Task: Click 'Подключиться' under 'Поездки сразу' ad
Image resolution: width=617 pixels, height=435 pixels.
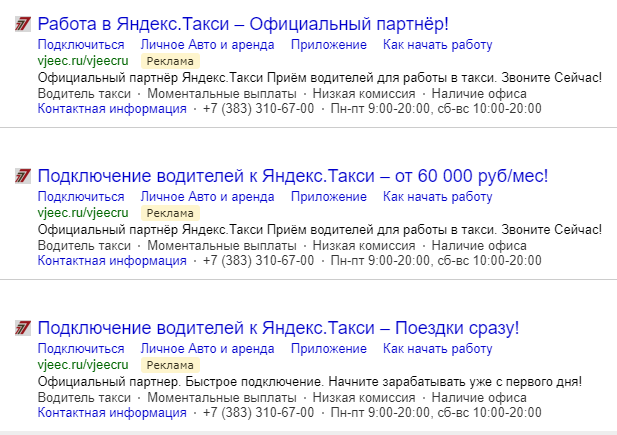Action: (x=81, y=348)
